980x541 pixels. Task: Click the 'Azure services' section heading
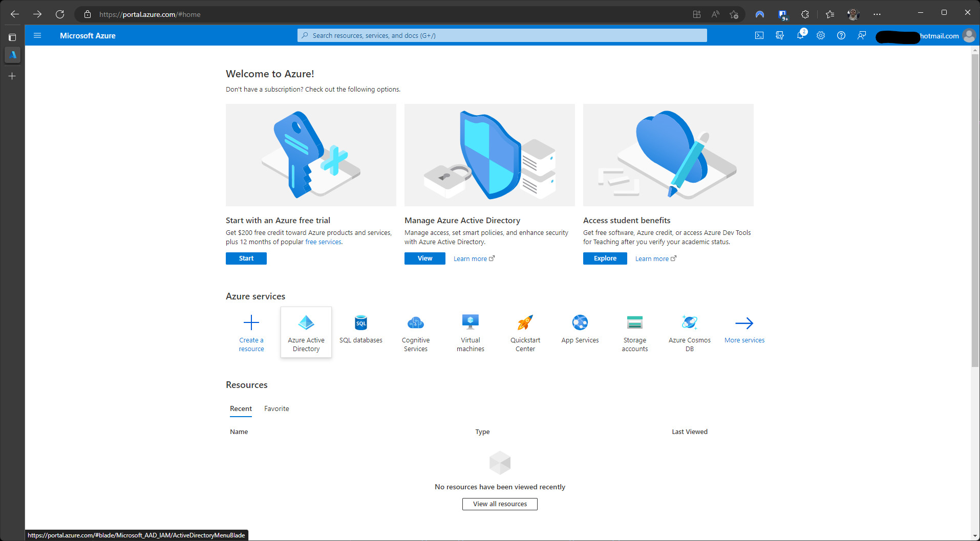tap(255, 296)
